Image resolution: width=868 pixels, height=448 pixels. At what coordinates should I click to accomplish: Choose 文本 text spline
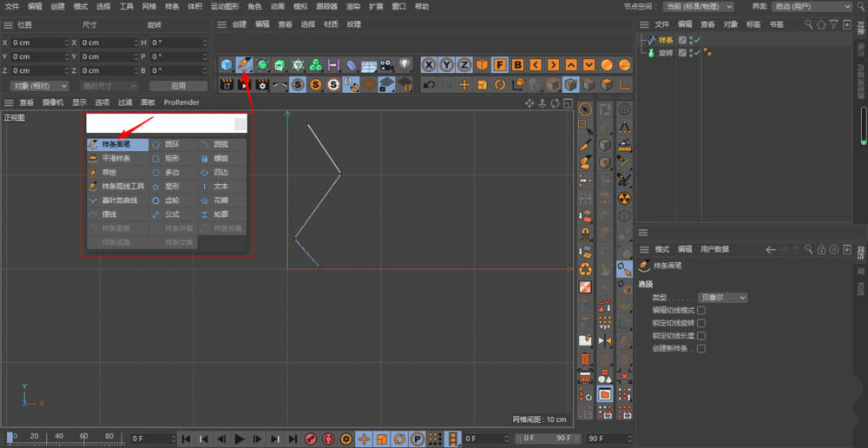(x=222, y=187)
